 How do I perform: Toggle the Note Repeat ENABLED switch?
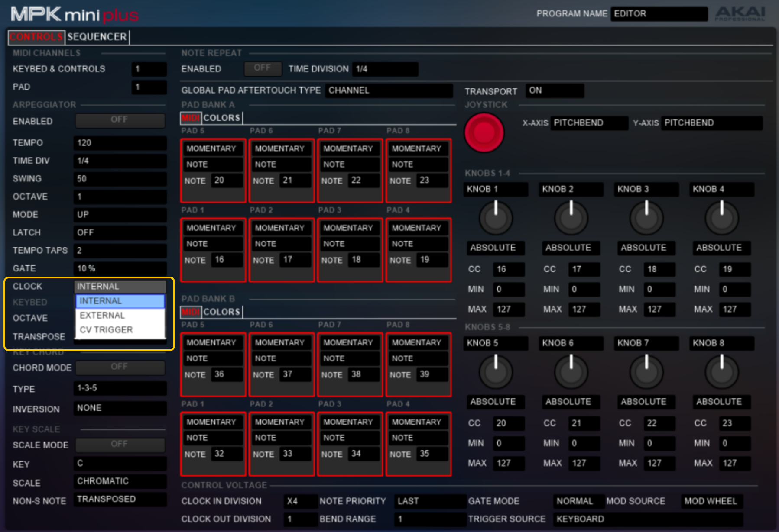pyautogui.click(x=263, y=68)
